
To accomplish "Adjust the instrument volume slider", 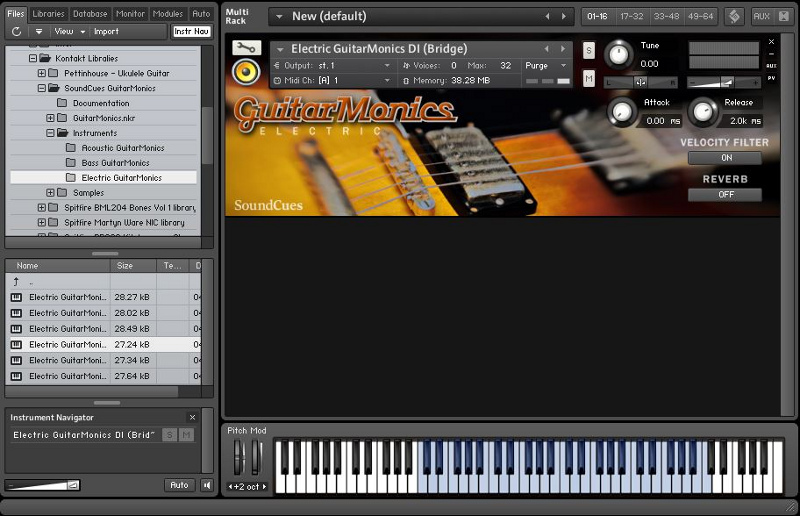I will [723, 82].
